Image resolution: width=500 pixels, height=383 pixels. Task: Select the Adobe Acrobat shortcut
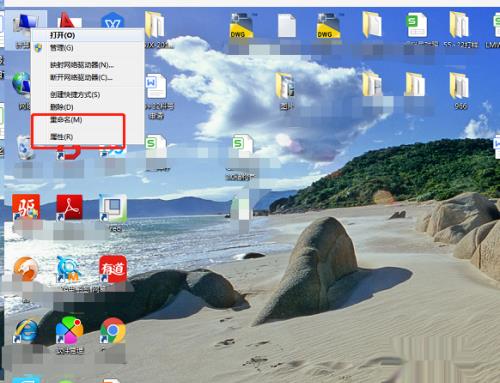pyautogui.click(x=69, y=207)
